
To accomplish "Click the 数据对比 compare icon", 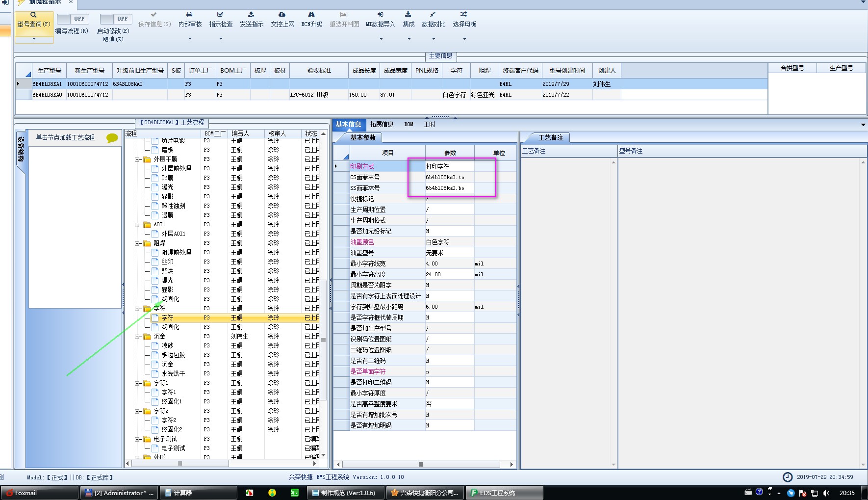I will 433,15.
